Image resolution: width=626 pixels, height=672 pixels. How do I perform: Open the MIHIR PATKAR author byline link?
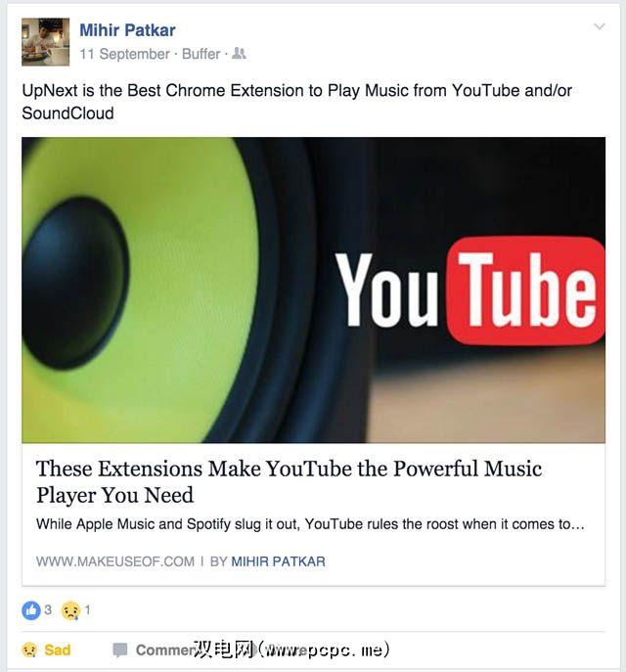[x=278, y=561]
